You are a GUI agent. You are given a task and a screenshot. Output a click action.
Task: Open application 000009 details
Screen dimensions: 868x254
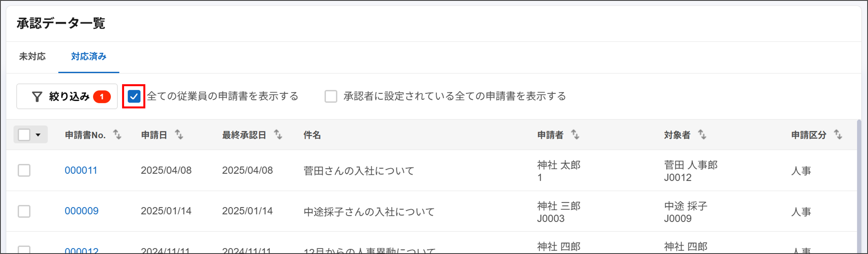point(81,211)
